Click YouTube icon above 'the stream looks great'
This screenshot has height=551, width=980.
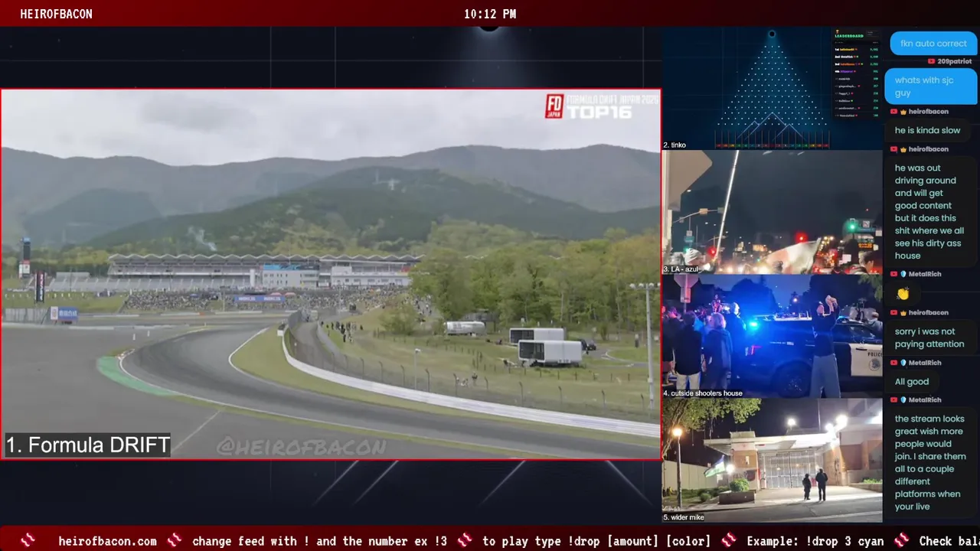point(893,400)
